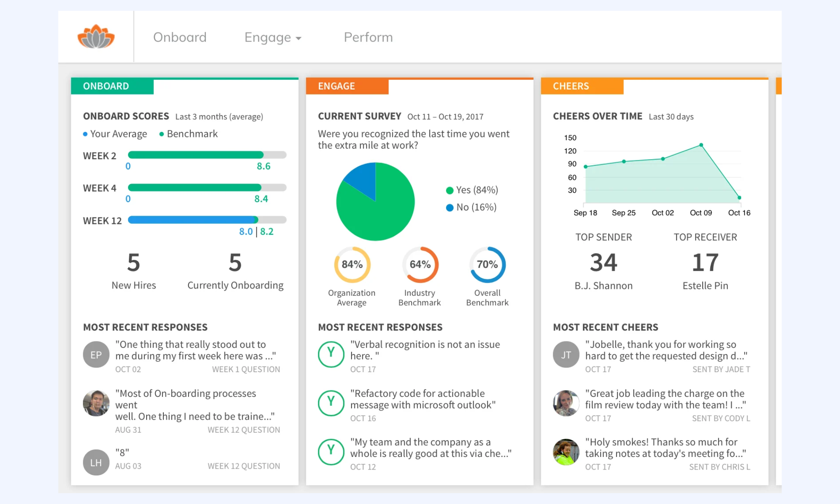
Task: Select the ONBOARD card header
Action: click(x=112, y=86)
